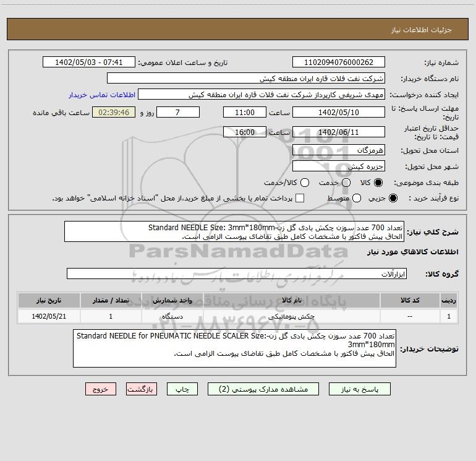The width and height of the screenshot is (476, 461).
Task: Click the goods group field ابزارآلات
Action: coord(237,274)
